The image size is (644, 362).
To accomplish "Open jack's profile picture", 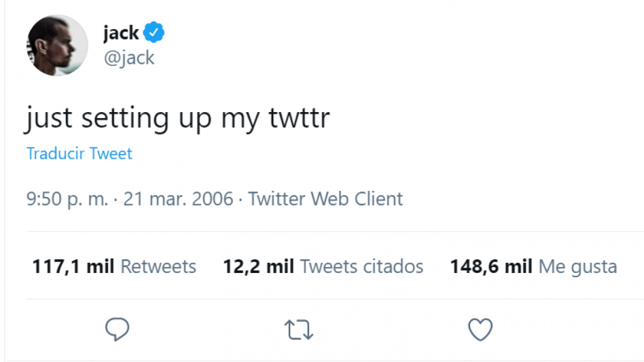I will (57, 46).
